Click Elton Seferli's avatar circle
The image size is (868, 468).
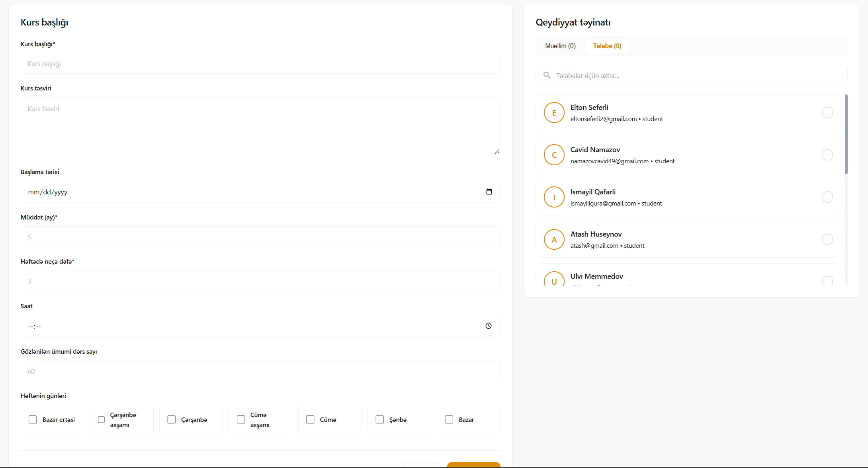(554, 113)
